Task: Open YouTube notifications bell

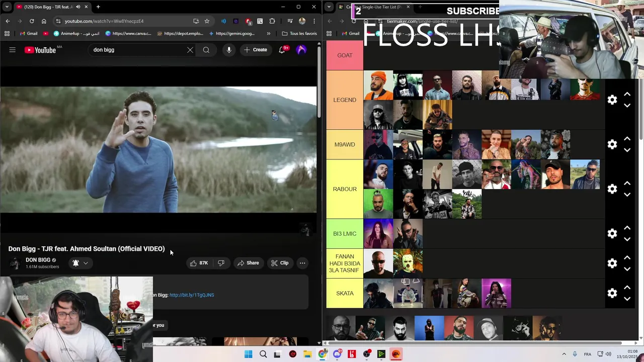Action: [x=282, y=50]
